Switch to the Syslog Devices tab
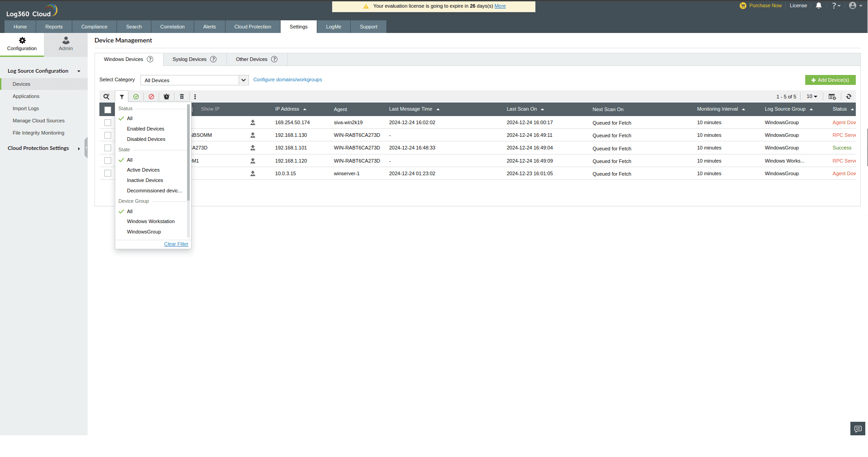868x457 pixels. 189,59
